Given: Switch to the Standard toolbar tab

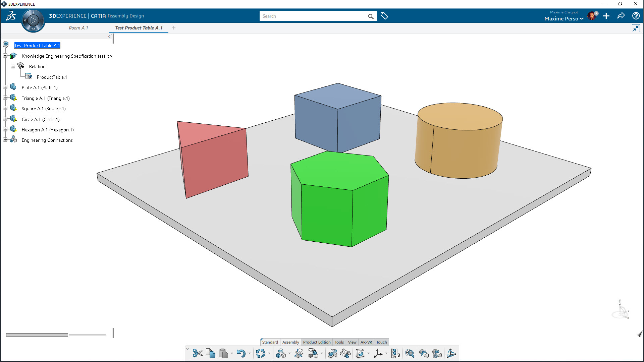Looking at the screenshot, I should click(270, 342).
